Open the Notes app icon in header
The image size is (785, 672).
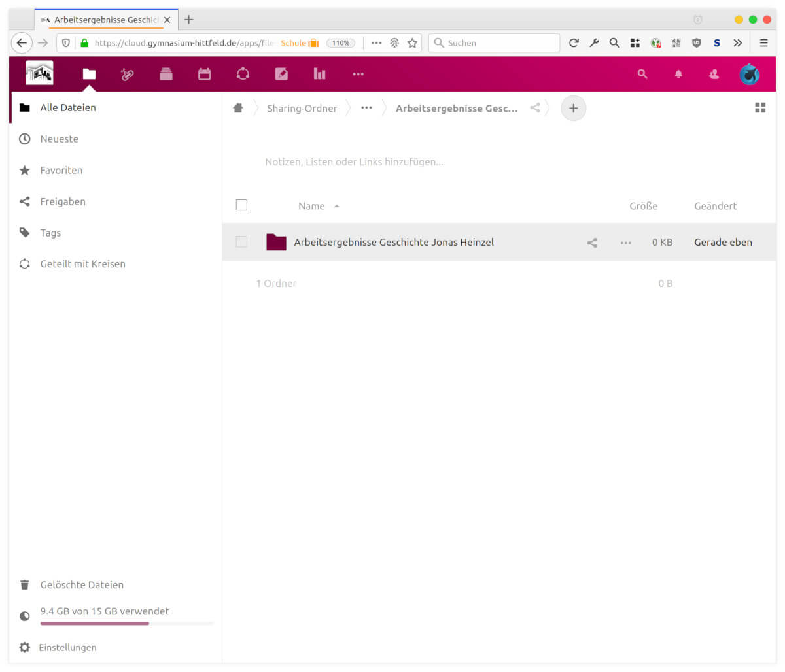point(281,75)
